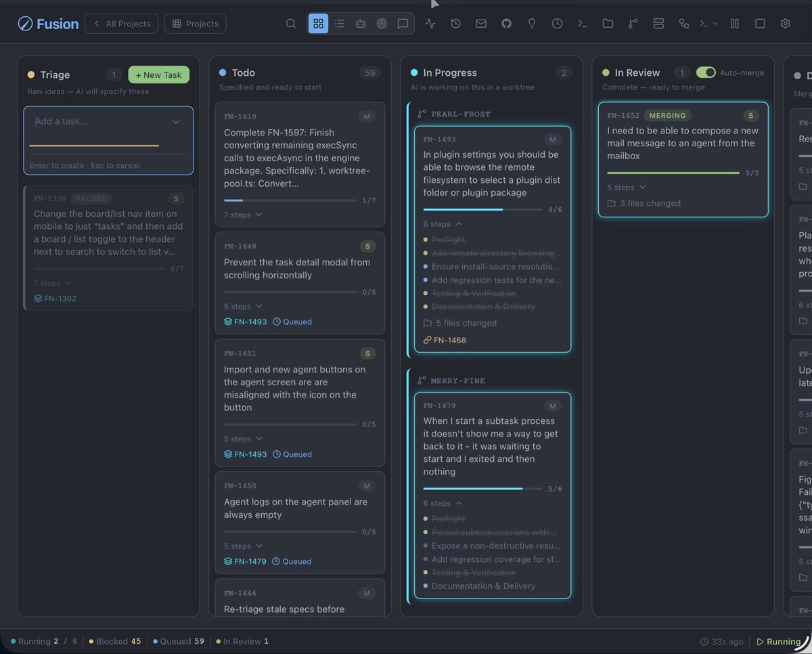Click the MERGING badge on FN-1652
Viewport: 812px width, 654px height.
tap(668, 115)
